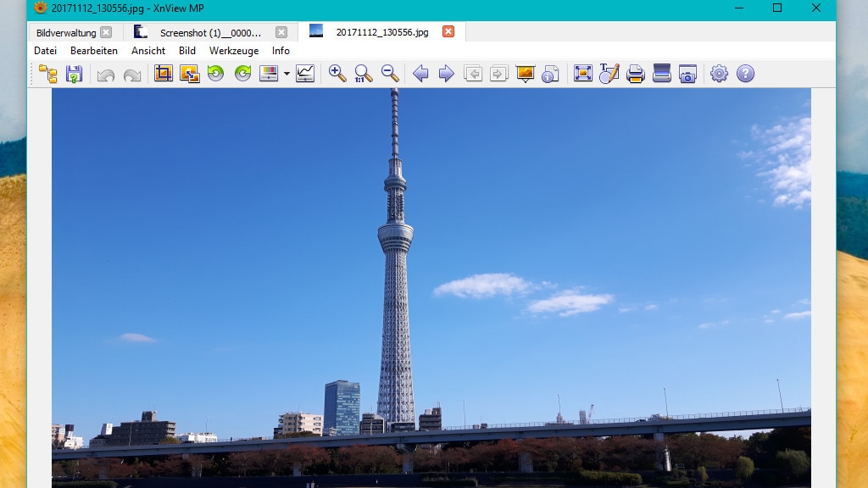The width and height of the screenshot is (868, 488).
Task: Close the Screenshot (1) tab
Action: point(280,30)
